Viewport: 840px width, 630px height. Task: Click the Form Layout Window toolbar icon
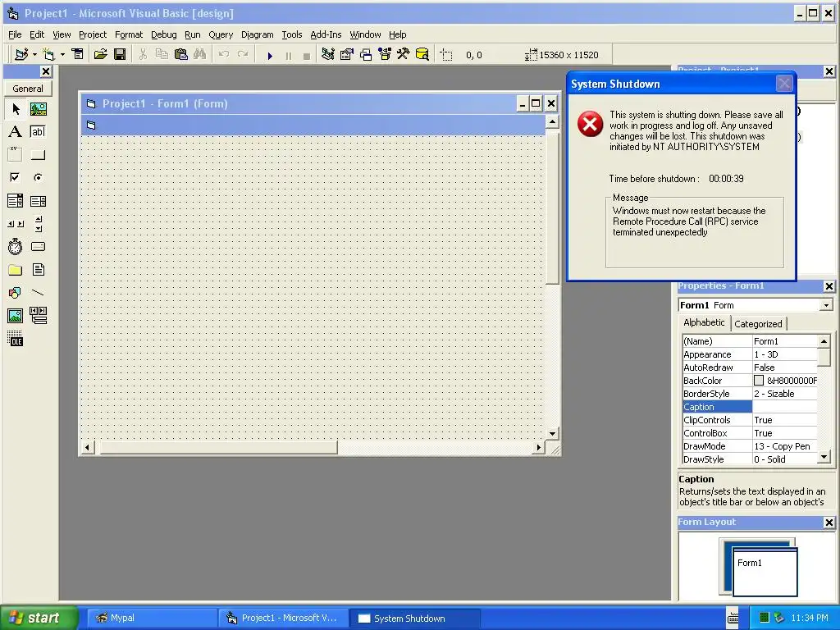coord(366,54)
